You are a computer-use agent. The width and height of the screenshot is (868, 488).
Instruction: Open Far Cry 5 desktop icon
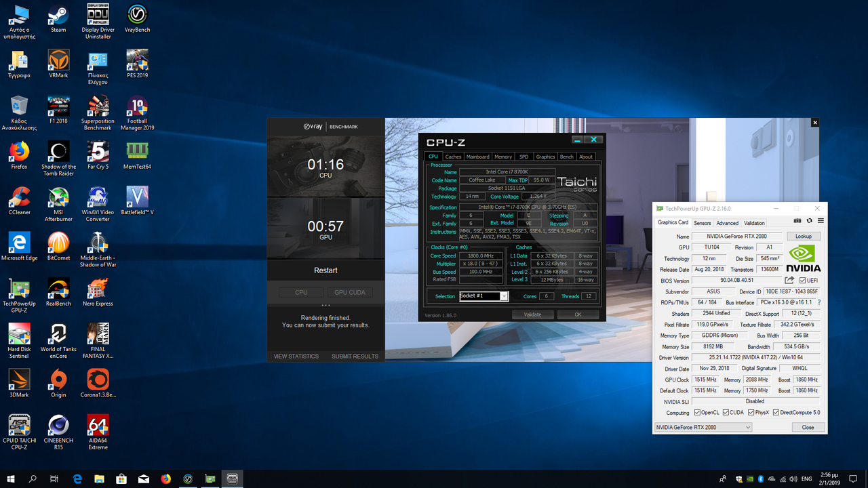98,155
